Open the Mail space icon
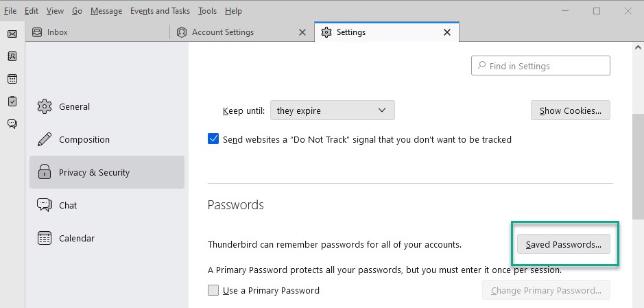 click(12, 34)
